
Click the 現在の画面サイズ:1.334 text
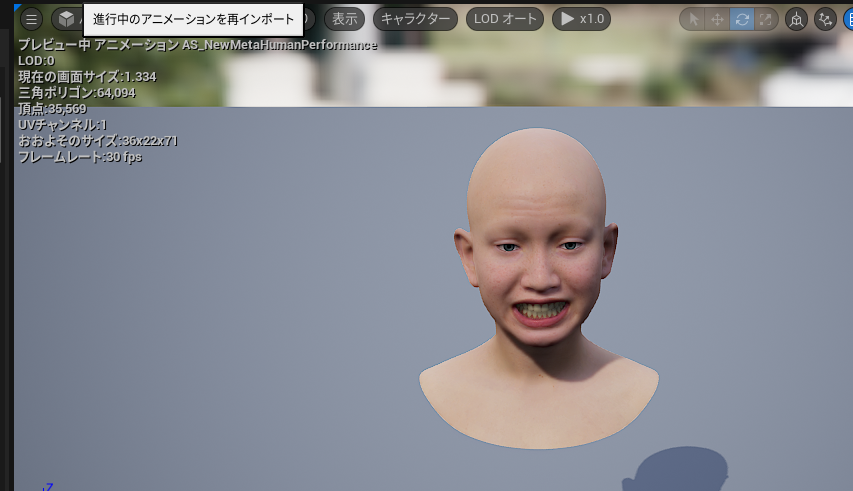[x=87, y=77]
